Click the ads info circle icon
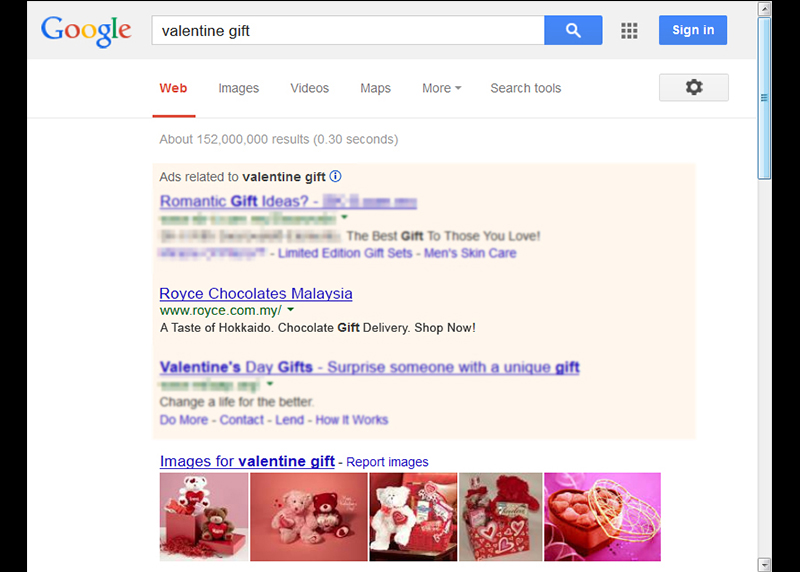This screenshot has width=800, height=572. [335, 177]
